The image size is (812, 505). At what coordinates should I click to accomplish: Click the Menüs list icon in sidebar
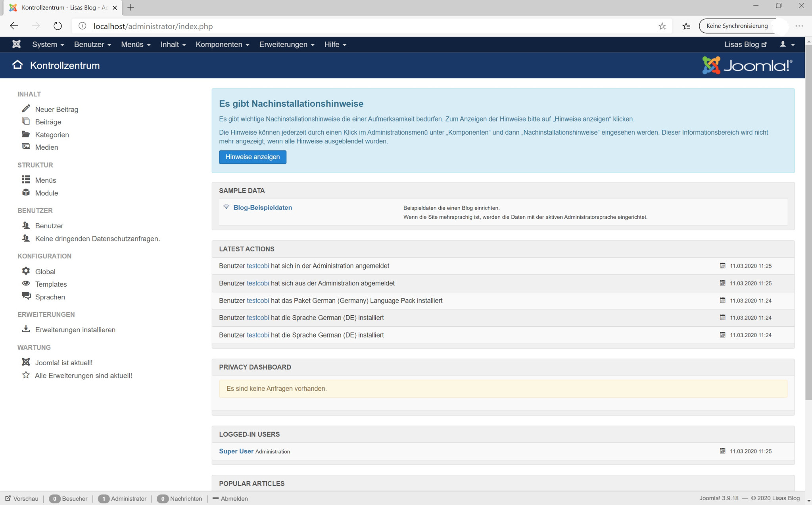[26, 179]
